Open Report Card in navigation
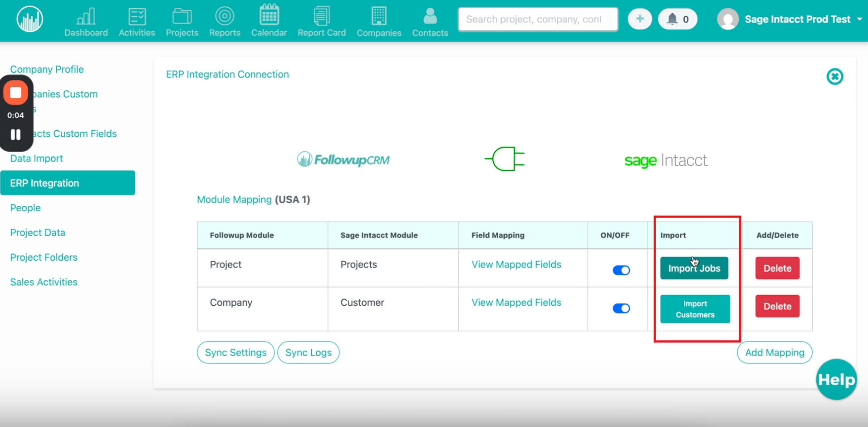This screenshot has height=427, width=868. click(321, 21)
